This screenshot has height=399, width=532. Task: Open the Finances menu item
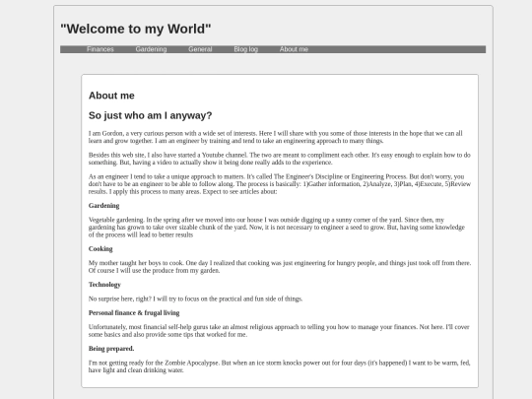[x=100, y=49]
